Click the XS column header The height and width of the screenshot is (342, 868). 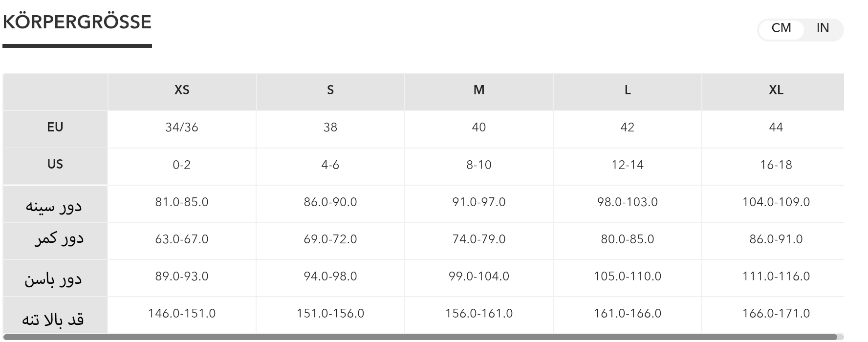click(182, 90)
